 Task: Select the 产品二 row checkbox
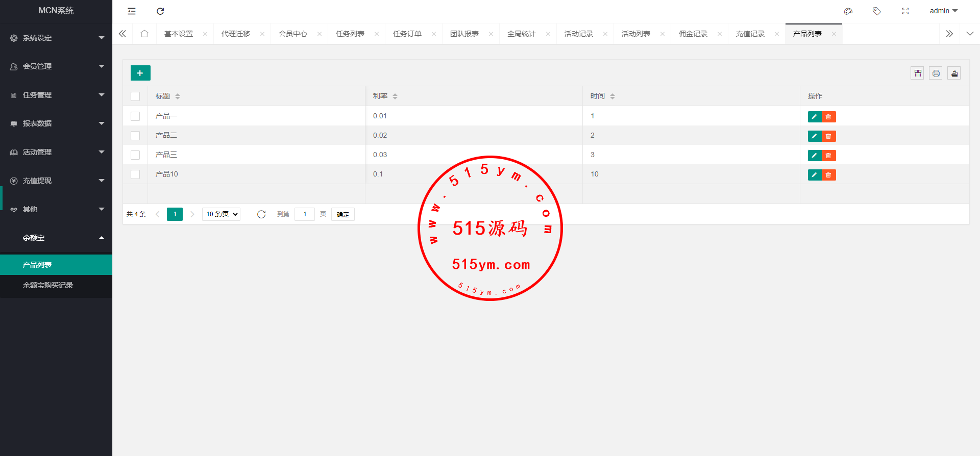pyautogui.click(x=135, y=136)
